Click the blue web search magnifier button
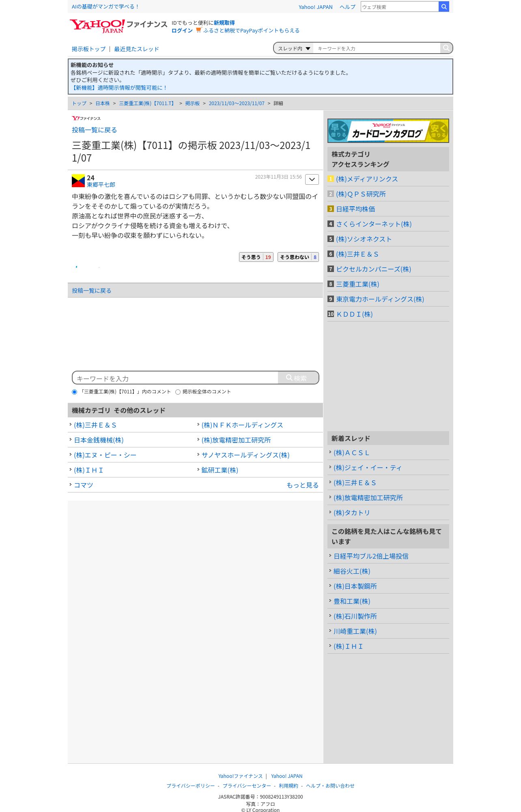The height and width of the screenshot is (812, 521). [444, 6]
